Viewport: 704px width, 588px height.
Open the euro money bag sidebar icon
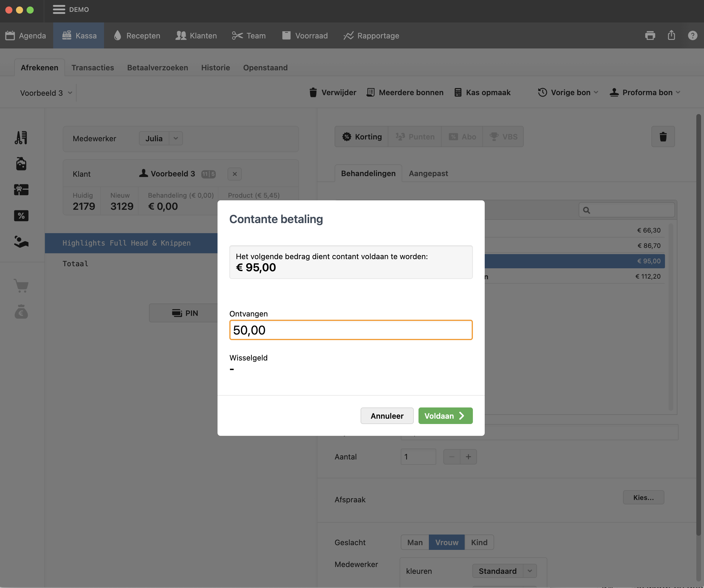point(21,312)
